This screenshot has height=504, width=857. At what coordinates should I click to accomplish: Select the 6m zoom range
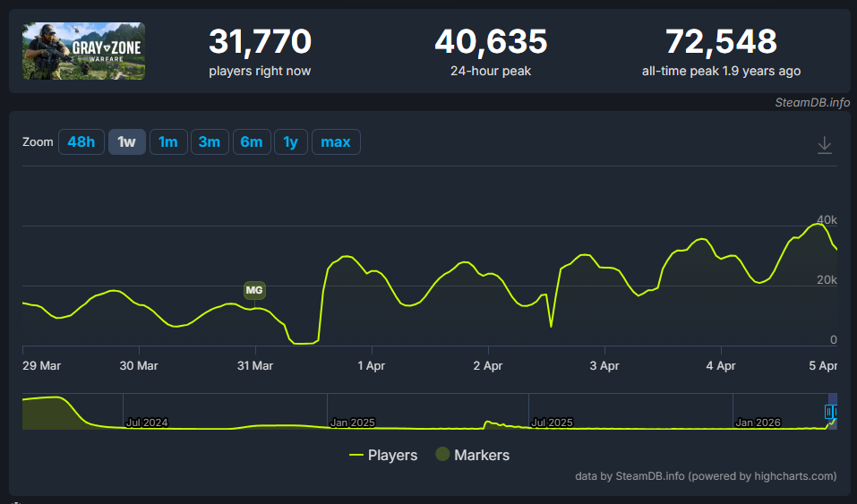[252, 142]
